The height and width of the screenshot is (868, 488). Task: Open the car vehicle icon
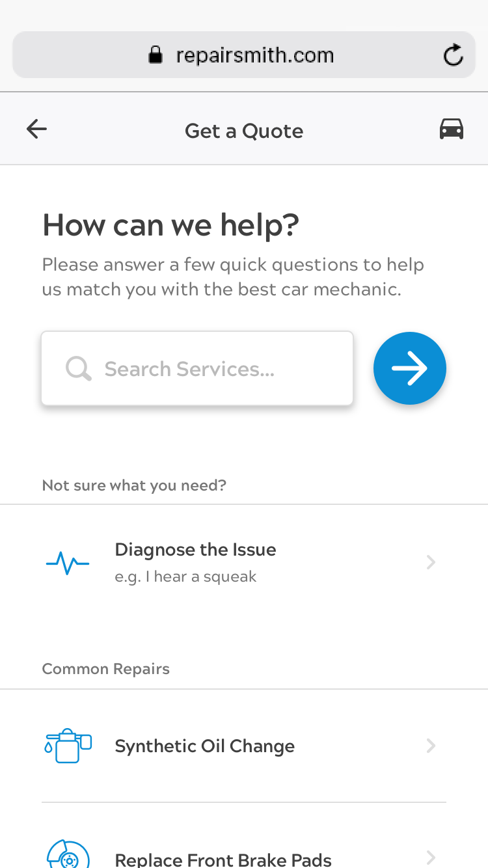(x=452, y=129)
